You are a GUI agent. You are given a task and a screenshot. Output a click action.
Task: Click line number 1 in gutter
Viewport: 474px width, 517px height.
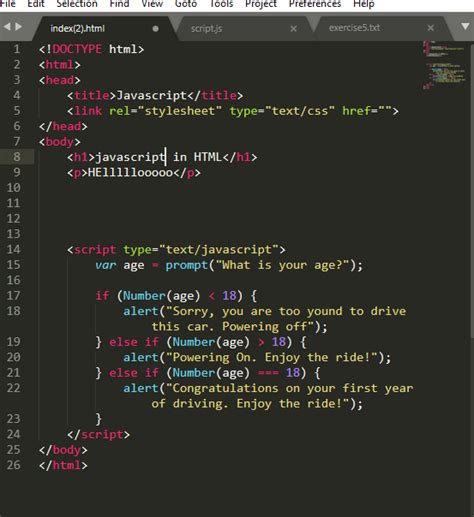[16, 49]
